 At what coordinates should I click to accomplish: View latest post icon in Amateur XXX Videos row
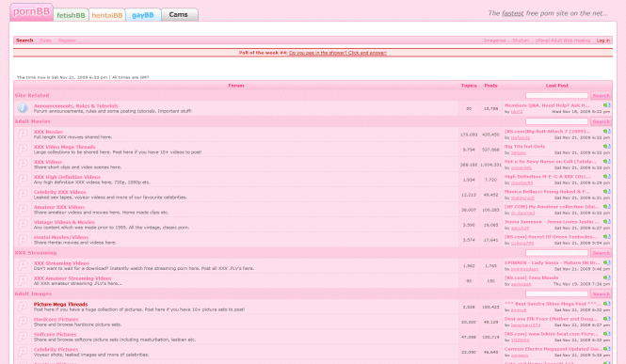[607, 207]
